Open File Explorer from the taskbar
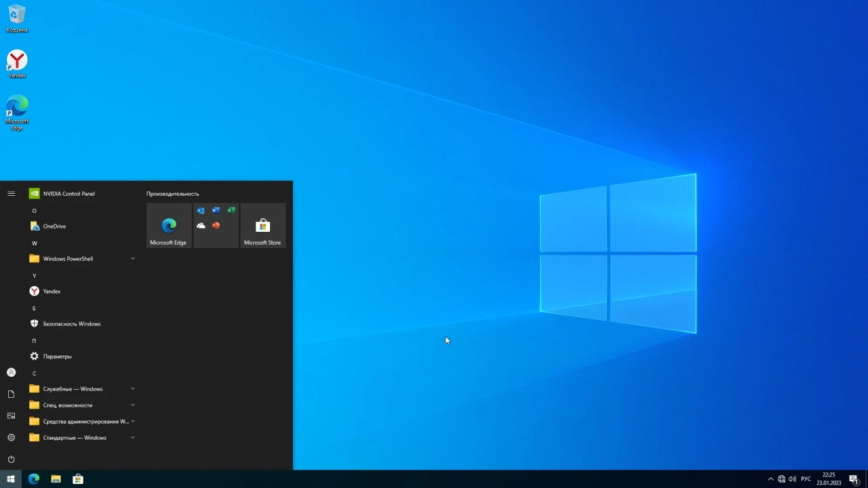 tap(56, 479)
